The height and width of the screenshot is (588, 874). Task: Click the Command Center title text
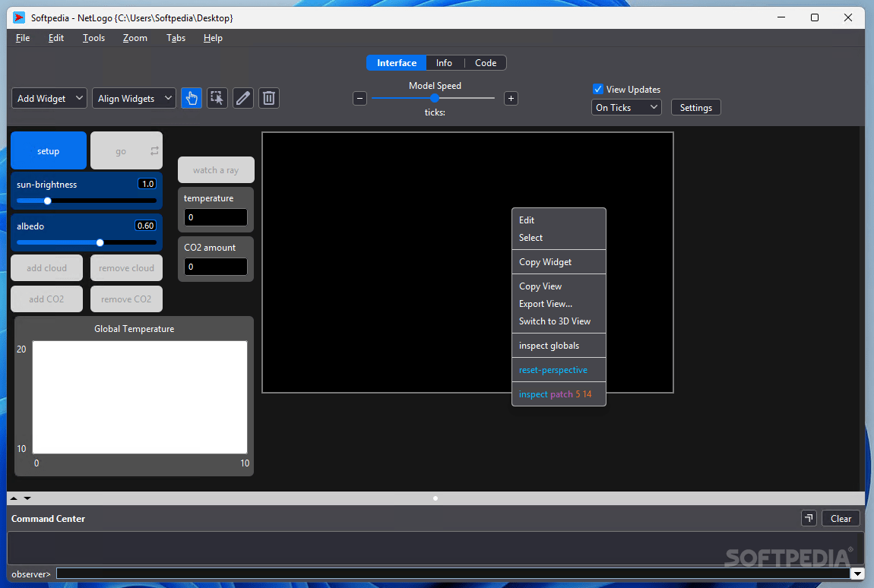pos(48,518)
